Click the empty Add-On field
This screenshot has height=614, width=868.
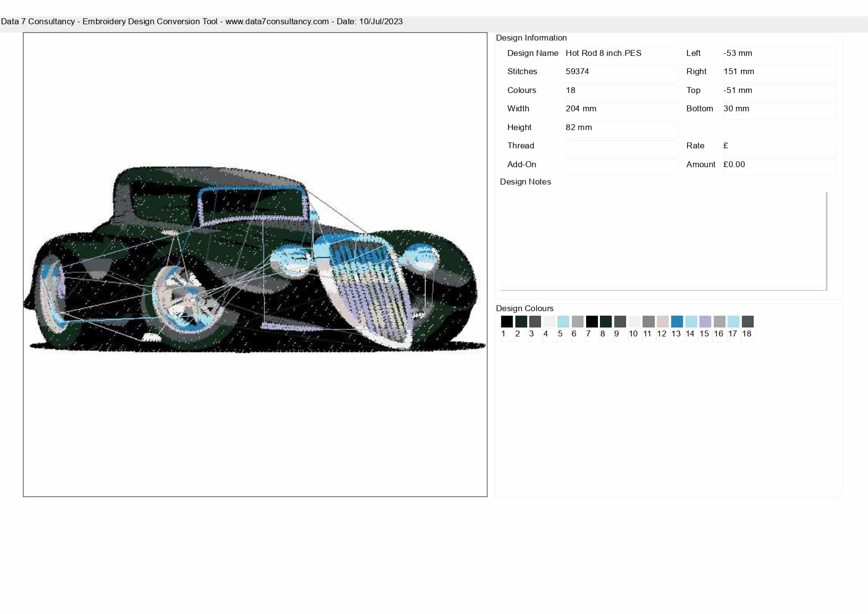click(621, 167)
